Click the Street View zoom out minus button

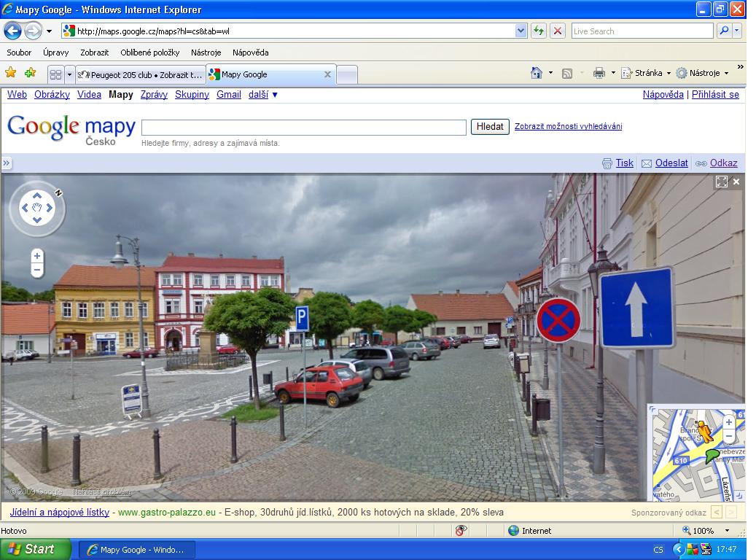click(37, 270)
